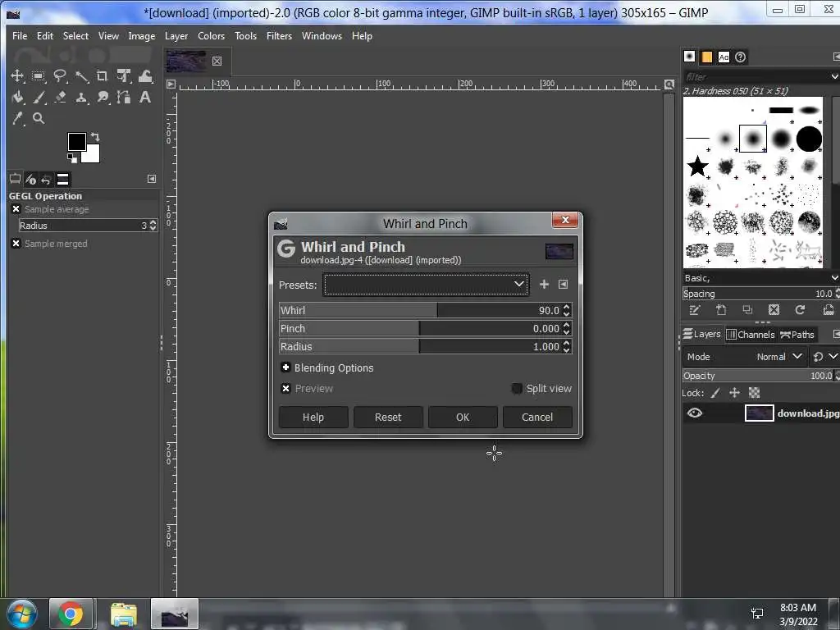This screenshot has width=840, height=630.
Task: Swap foreground and background colors
Action: pyautogui.click(x=95, y=137)
